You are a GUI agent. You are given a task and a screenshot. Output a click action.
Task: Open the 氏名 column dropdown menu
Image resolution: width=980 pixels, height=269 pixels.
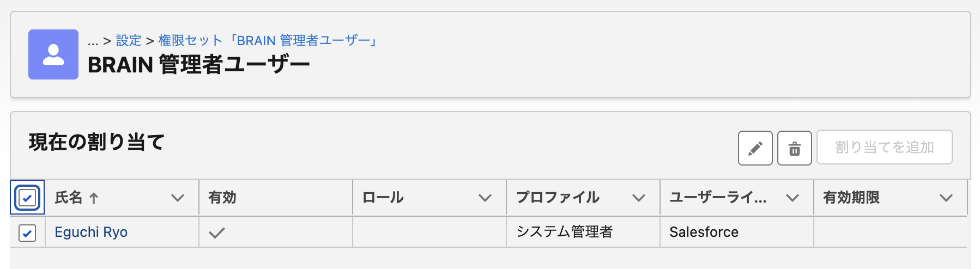(x=177, y=198)
